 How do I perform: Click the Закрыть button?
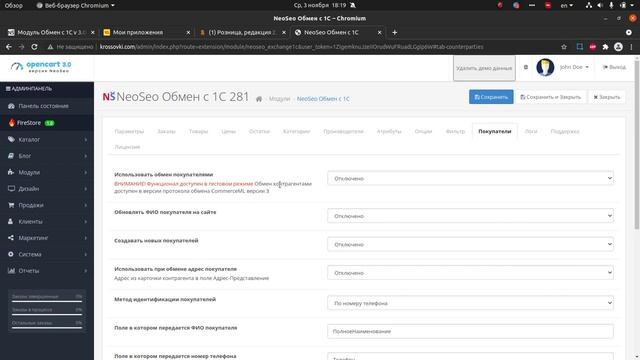[x=607, y=97]
